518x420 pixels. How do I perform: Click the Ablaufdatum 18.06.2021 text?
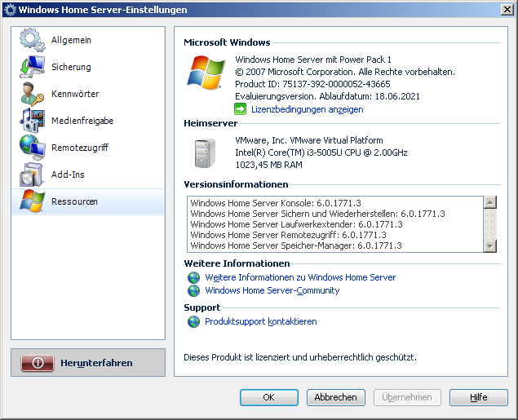[x=370, y=96]
